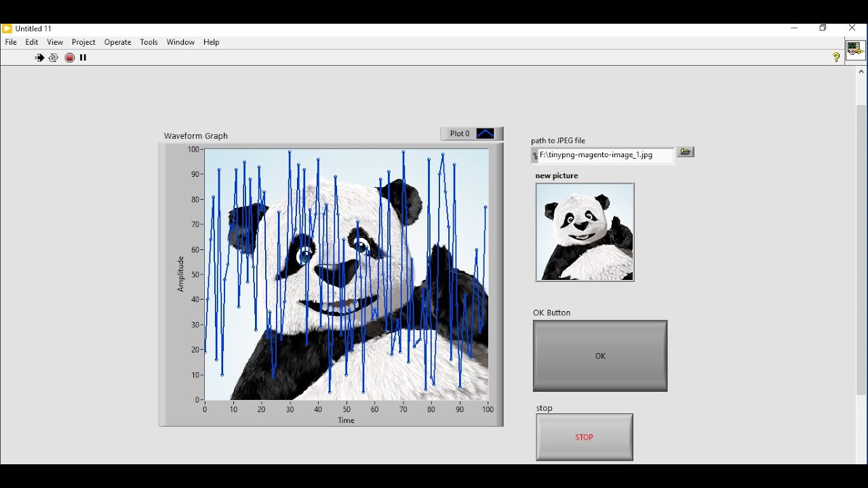
Task: Open the View menu
Action: pos(55,42)
